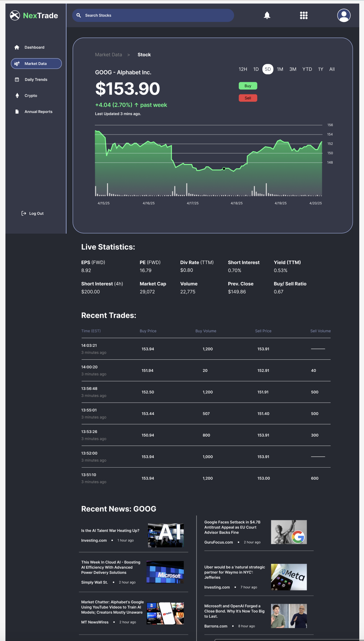
Task: Click the EPS value 8.92
Action: (86, 270)
